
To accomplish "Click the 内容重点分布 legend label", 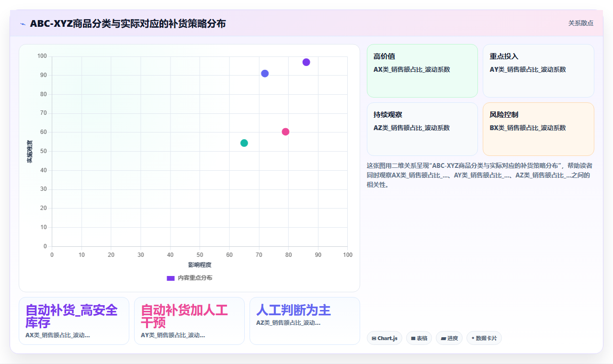I will pos(195,278).
